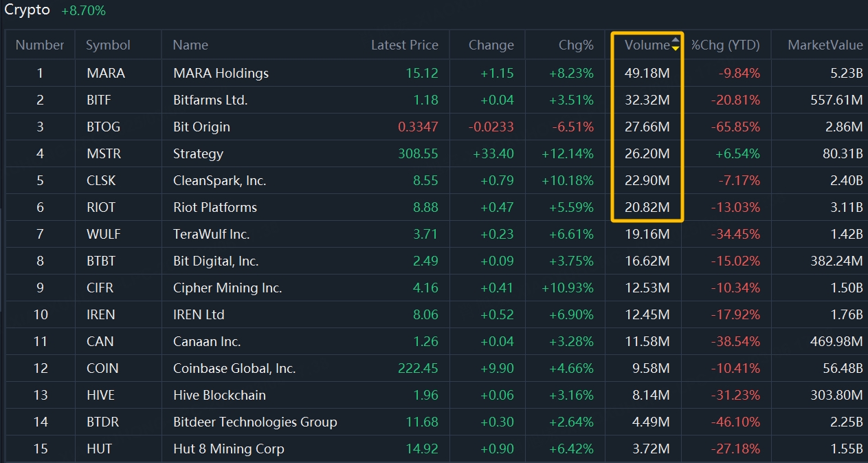Select the BTOG symbol
The height and width of the screenshot is (463, 868).
click(x=104, y=127)
